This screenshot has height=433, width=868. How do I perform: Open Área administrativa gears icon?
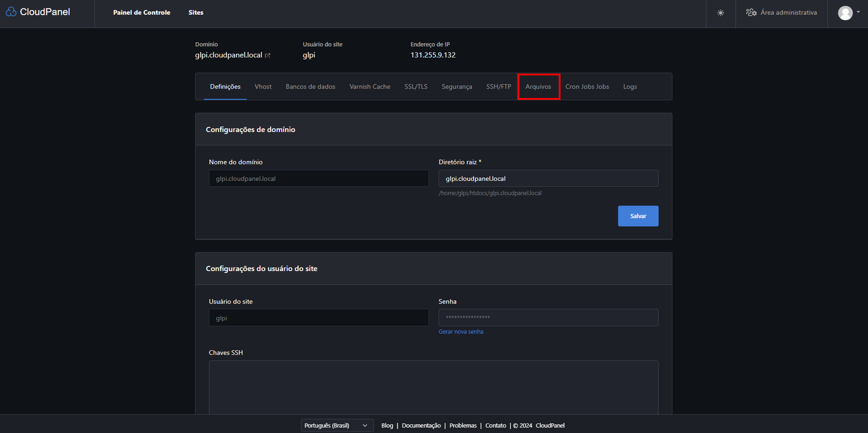tap(751, 12)
